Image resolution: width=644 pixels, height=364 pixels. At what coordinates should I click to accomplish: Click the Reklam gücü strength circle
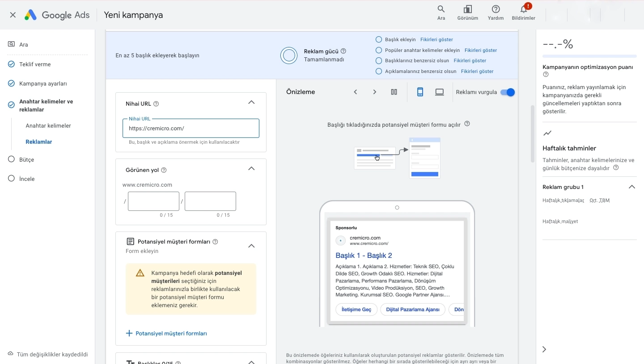pyautogui.click(x=289, y=56)
